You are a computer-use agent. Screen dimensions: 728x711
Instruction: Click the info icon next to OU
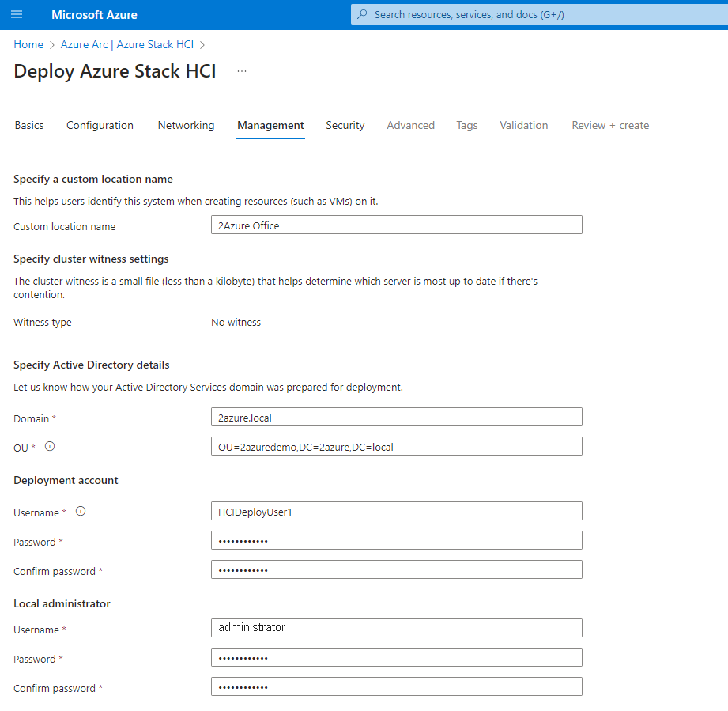[x=50, y=447]
